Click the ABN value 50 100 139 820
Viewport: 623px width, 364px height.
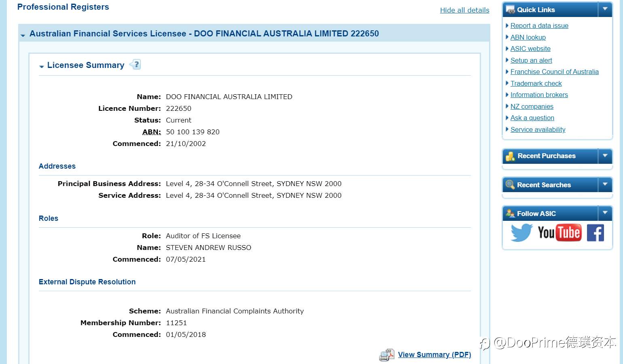click(193, 132)
